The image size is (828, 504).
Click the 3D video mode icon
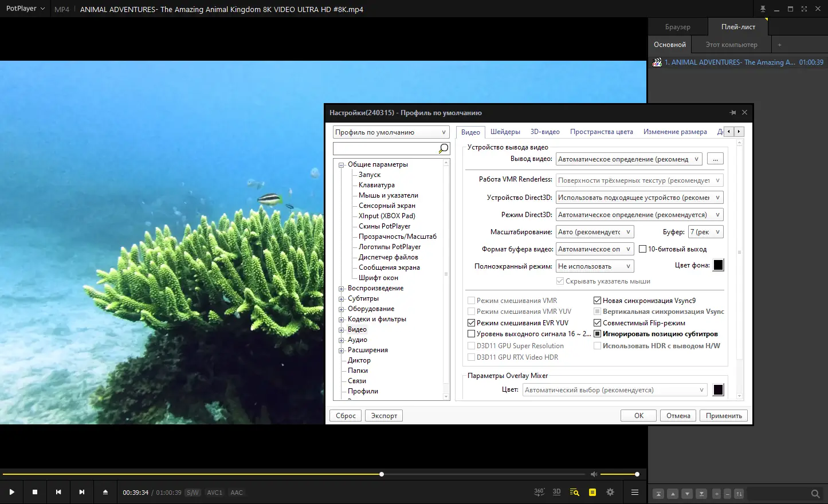tap(556, 492)
